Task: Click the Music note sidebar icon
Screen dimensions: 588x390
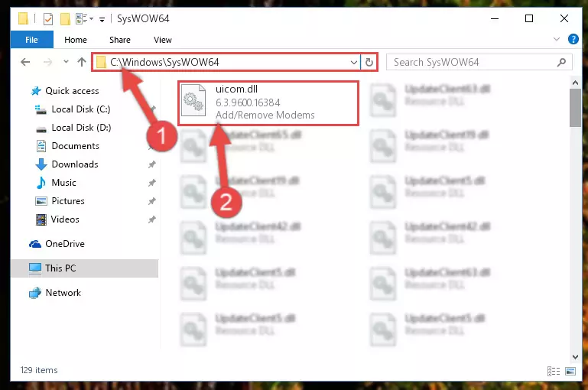Action: click(x=41, y=183)
